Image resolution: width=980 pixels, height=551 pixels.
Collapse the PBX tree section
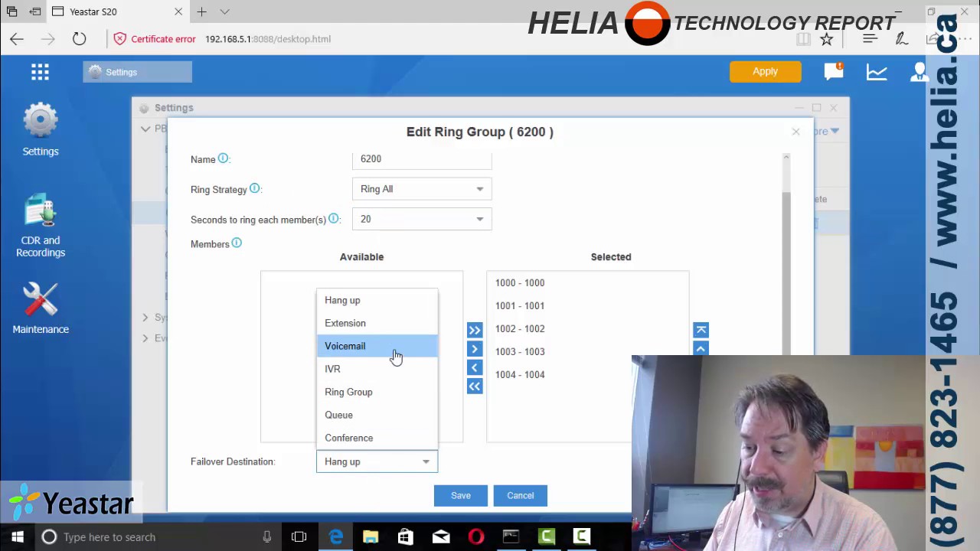145,129
